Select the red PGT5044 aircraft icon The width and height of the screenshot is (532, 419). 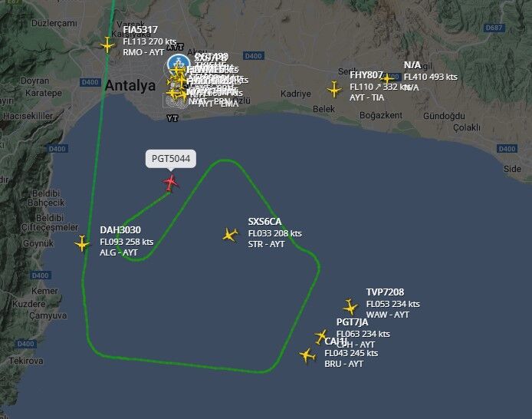[x=171, y=183]
